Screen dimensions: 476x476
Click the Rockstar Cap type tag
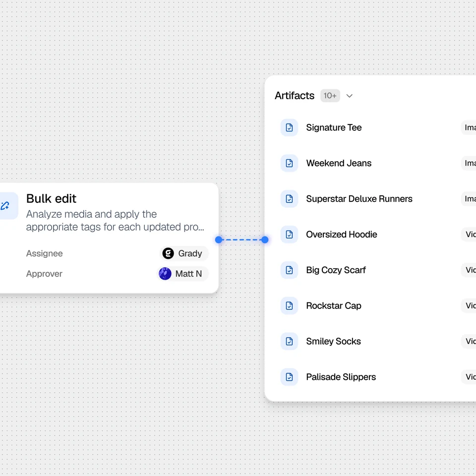(469, 306)
